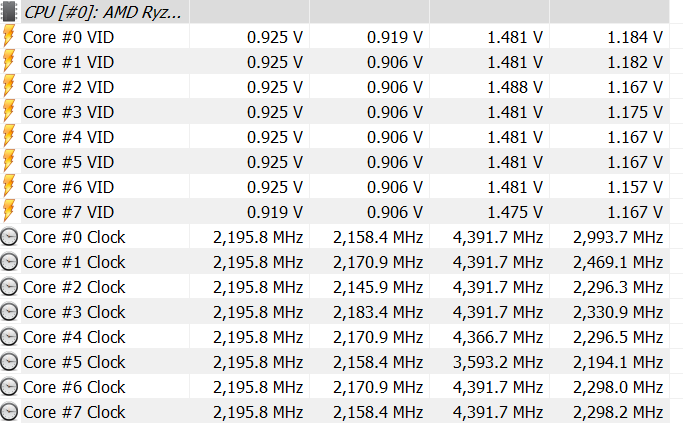Select the Core #4 VID sensor label
The height and width of the screenshot is (423, 683).
(68, 136)
